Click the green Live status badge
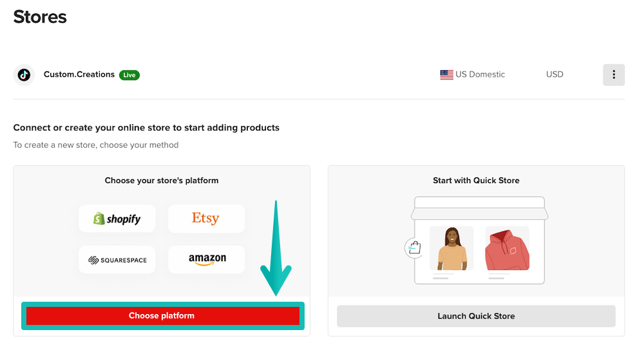The height and width of the screenshot is (343, 644). pyautogui.click(x=129, y=75)
